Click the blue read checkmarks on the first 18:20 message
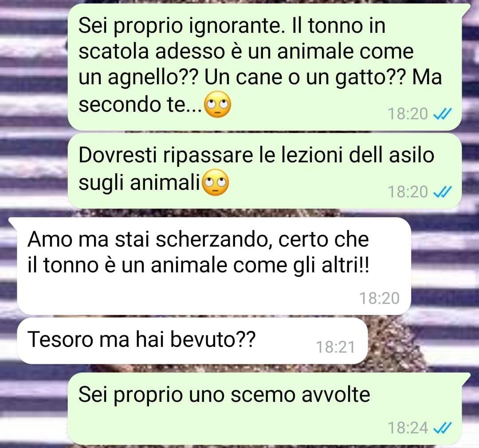 click(442, 114)
